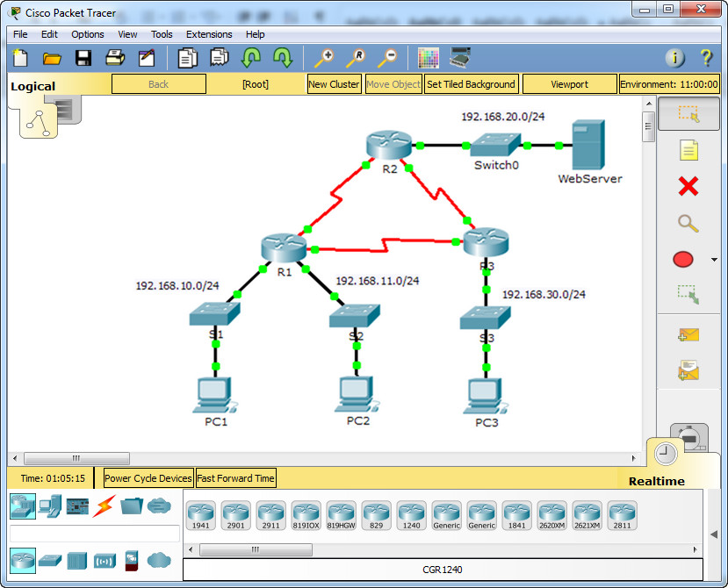Viewport: 728px width, 588px height.
Task: Select router R1 in the topology
Action: click(284, 247)
